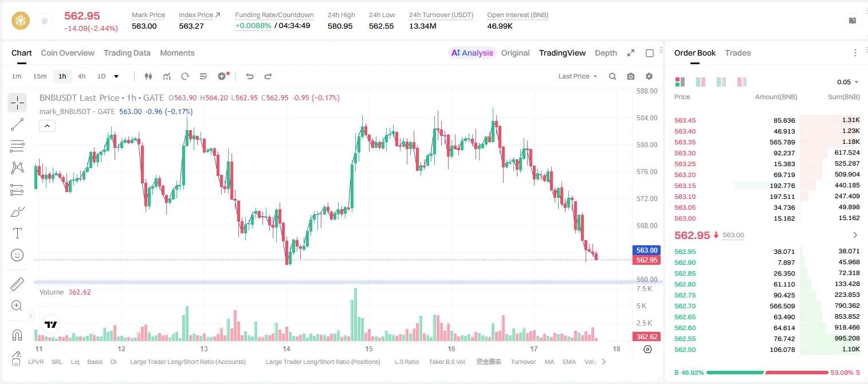The width and height of the screenshot is (868, 384).
Task: Add BNB to favorites with star
Action: coord(45,21)
